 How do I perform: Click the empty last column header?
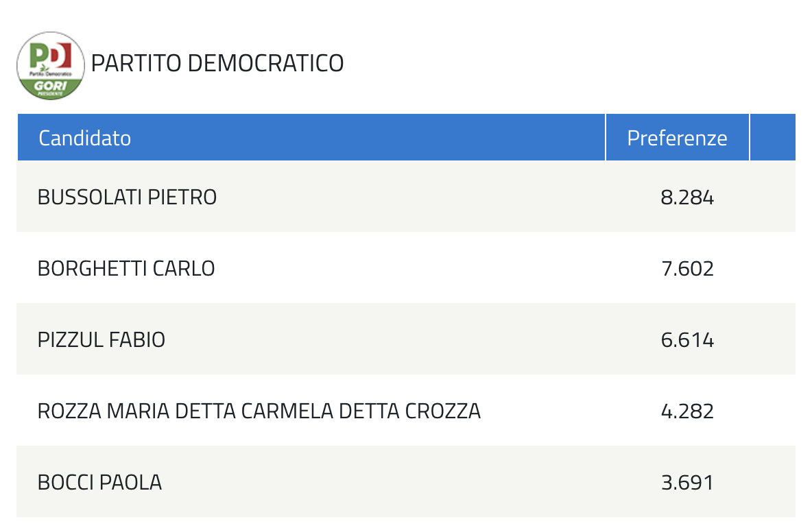coord(773,138)
